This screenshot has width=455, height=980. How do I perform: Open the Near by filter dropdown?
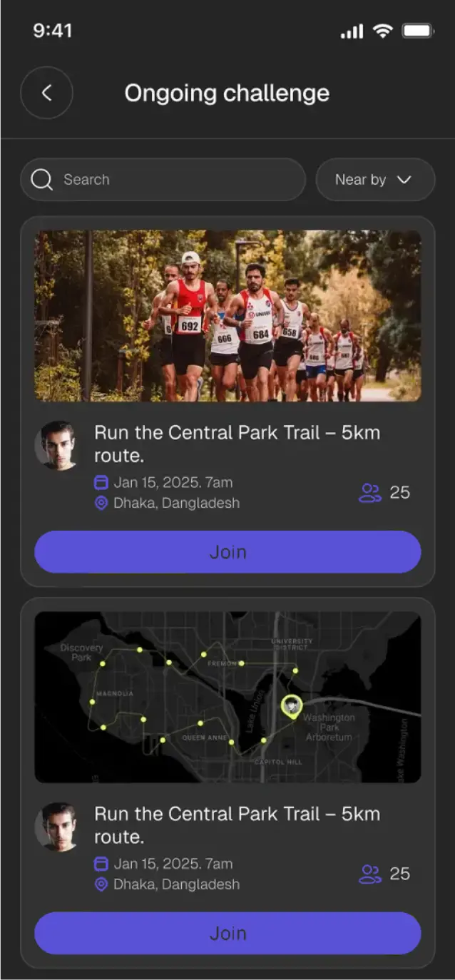coord(375,180)
